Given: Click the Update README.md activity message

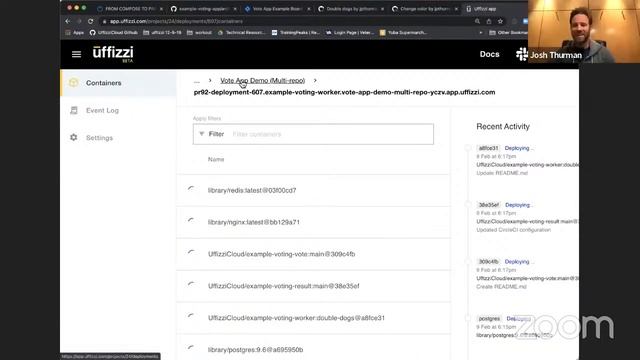Looking at the screenshot, I should pos(502,173).
